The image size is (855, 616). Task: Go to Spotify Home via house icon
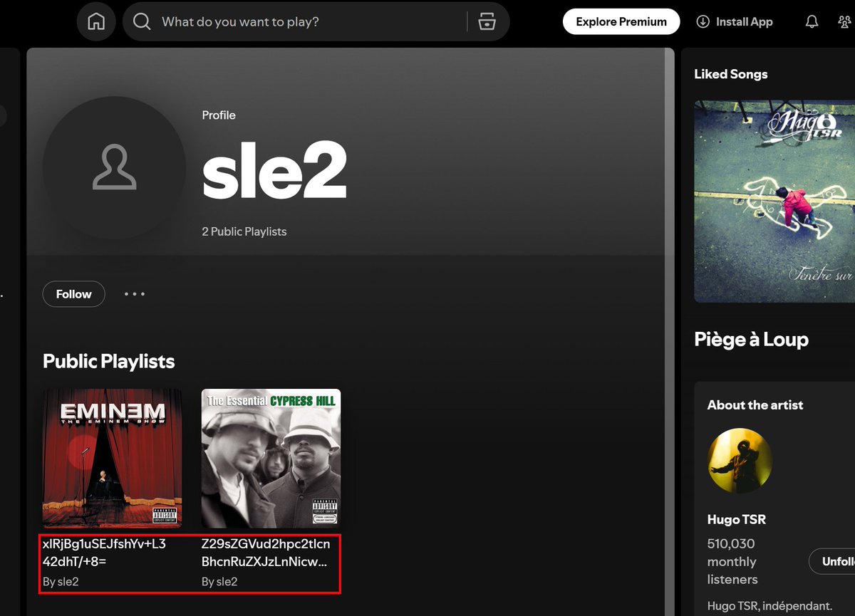95,21
